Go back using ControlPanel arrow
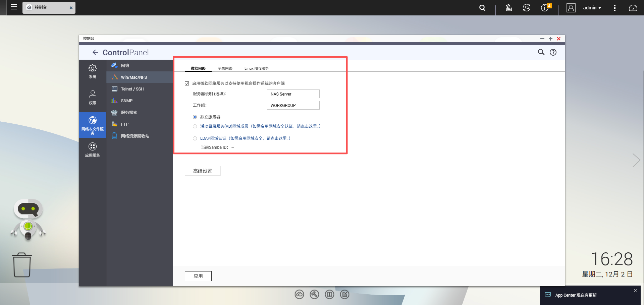This screenshot has width=644, height=305. 95,52
